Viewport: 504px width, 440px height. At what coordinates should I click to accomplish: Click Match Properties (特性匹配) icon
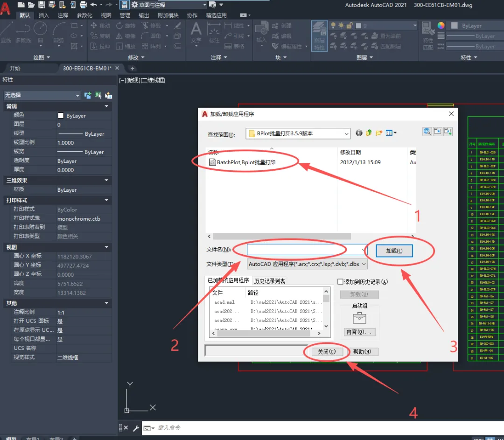point(428,35)
